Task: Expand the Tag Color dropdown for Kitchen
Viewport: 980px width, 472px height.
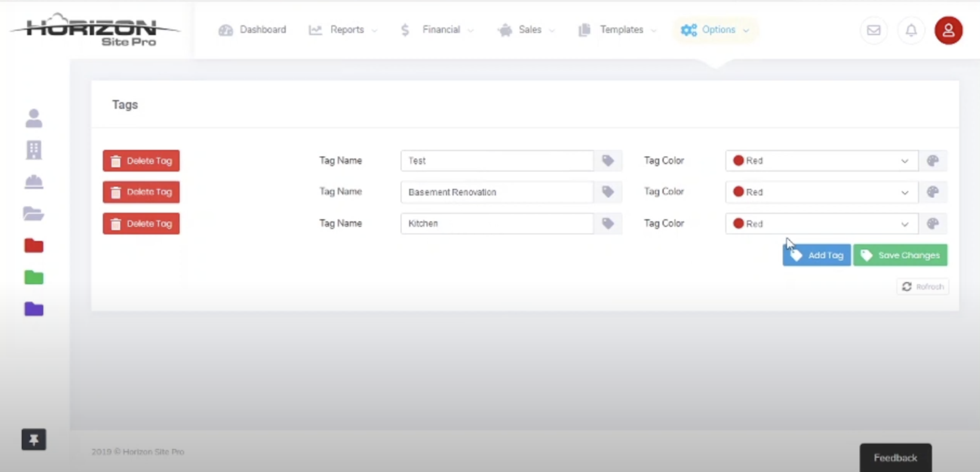Action: point(821,224)
